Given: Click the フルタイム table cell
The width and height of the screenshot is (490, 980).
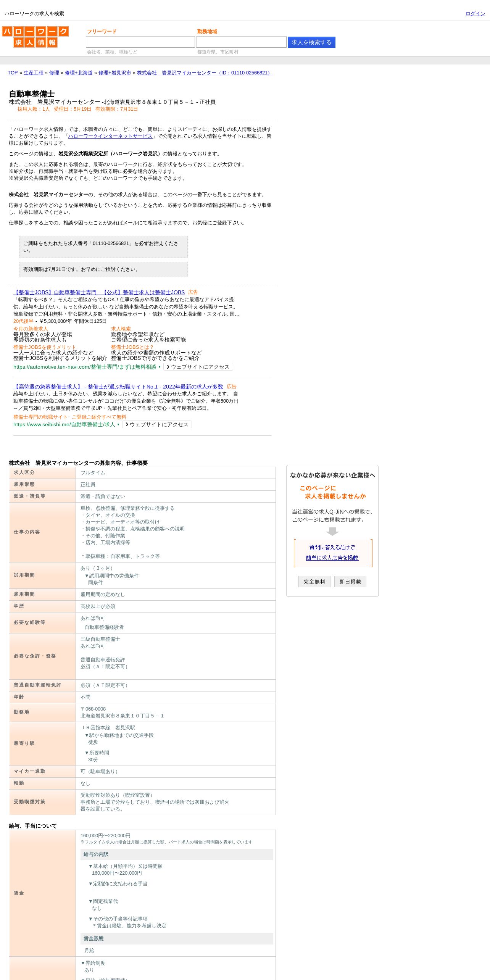Looking at the screenshot, I should (176, 473).
